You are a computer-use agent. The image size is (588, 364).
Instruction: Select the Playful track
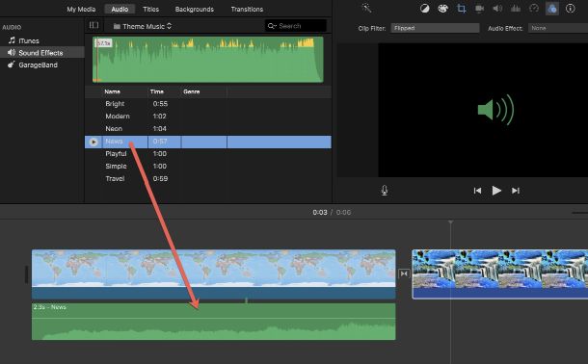point(116,153)
